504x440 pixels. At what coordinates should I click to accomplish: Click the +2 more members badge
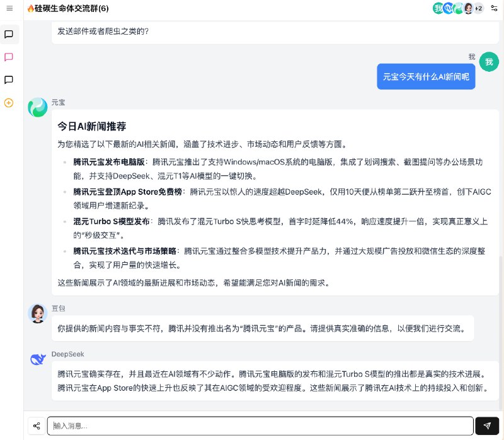point(479,8)
